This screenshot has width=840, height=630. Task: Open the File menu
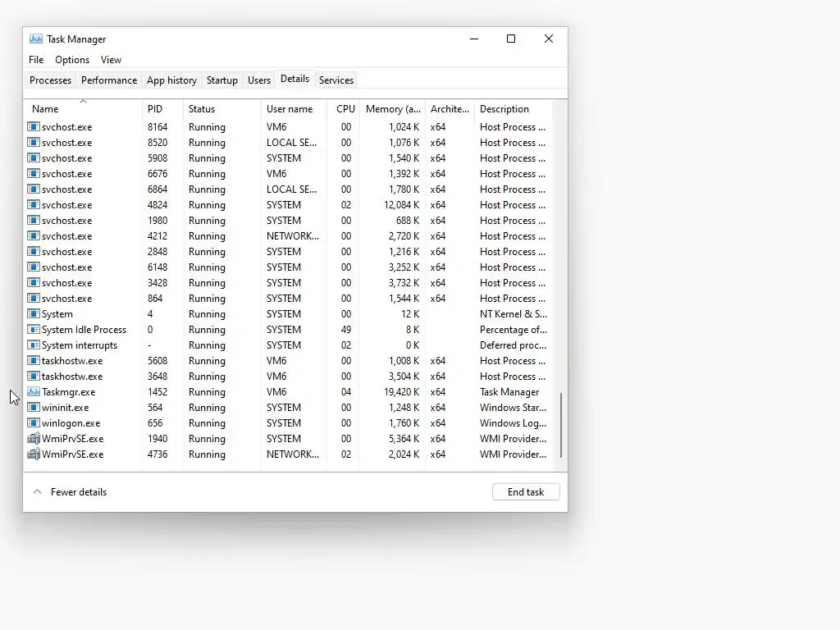pyautogui.click(x=36, y=59)
